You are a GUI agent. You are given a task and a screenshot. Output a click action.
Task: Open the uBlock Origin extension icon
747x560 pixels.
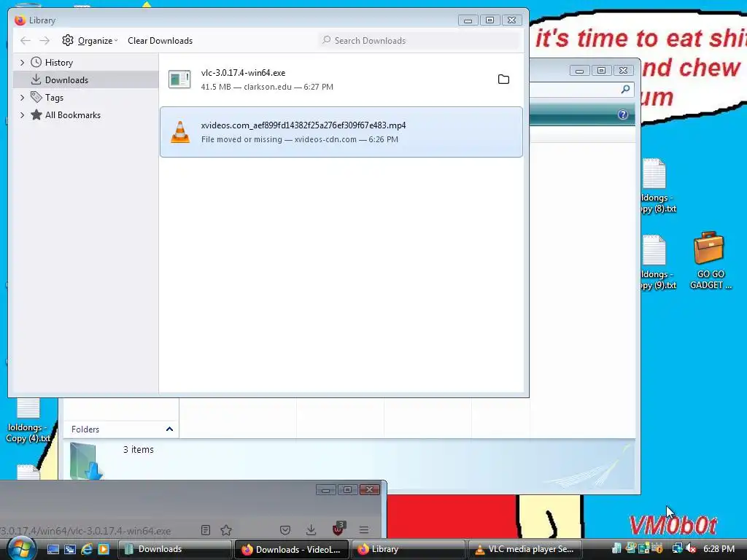(x=338, y=529)
